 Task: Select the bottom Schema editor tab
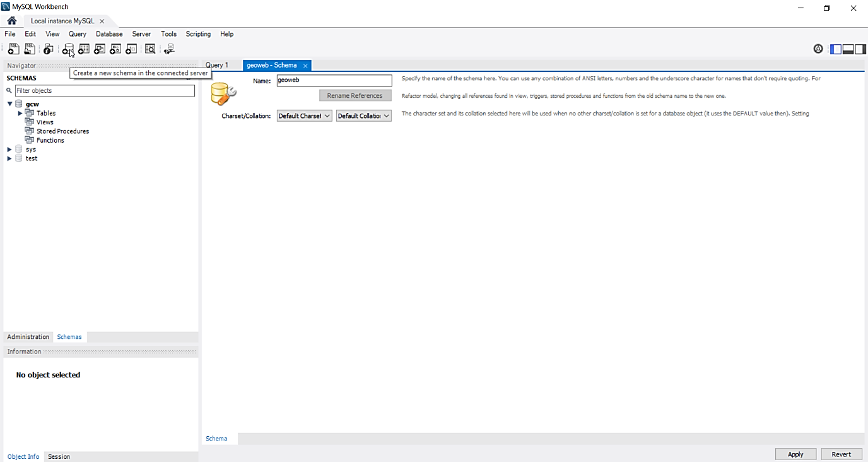(x=216, y=439)
